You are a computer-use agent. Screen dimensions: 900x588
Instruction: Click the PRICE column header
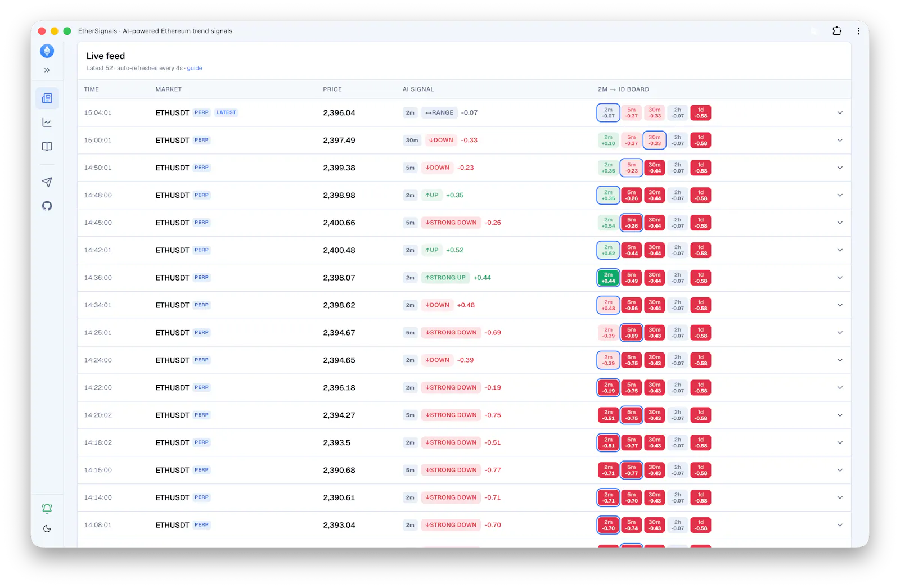tap(332, 89)
